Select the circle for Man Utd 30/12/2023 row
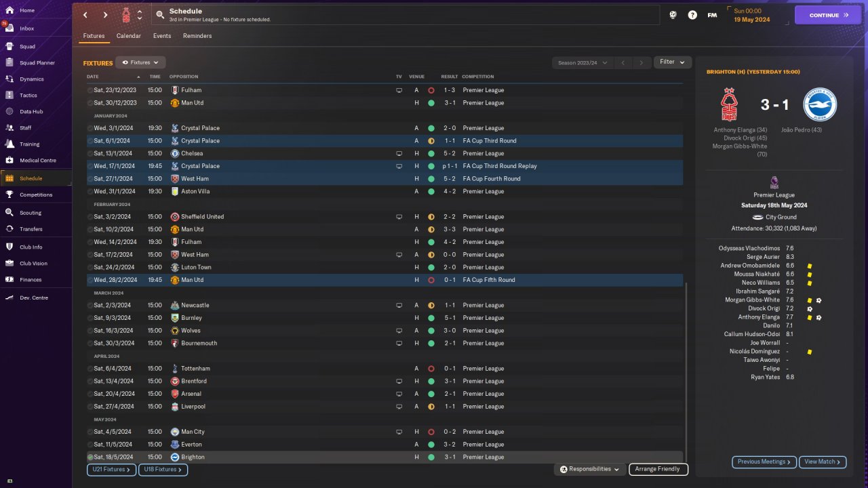Viewport: 868px width, 488px height. point(90,103)
